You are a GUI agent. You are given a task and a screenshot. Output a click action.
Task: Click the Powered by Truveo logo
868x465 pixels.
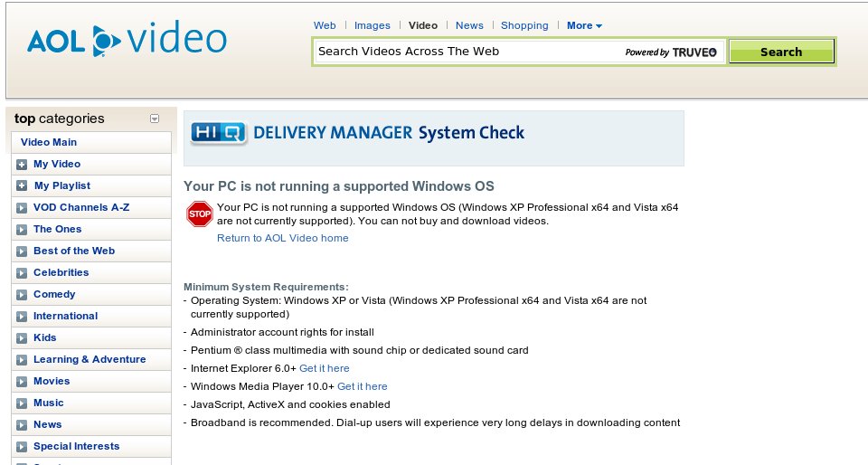pos(671,52)
